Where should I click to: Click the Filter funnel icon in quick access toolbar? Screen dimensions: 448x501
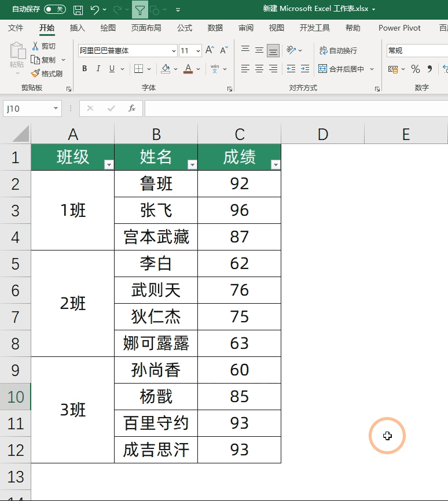point(139,10)
